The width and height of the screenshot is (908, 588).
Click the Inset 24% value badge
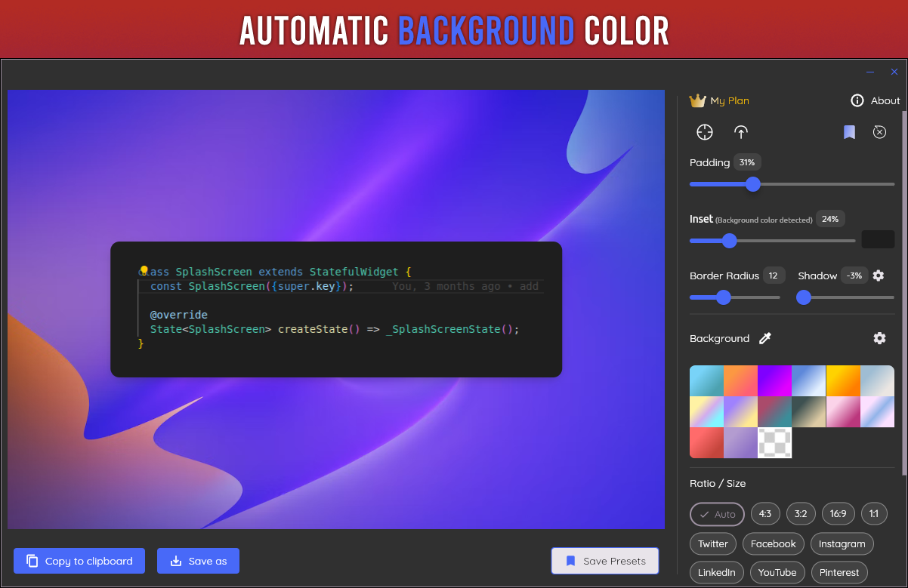tap(830, 219)
